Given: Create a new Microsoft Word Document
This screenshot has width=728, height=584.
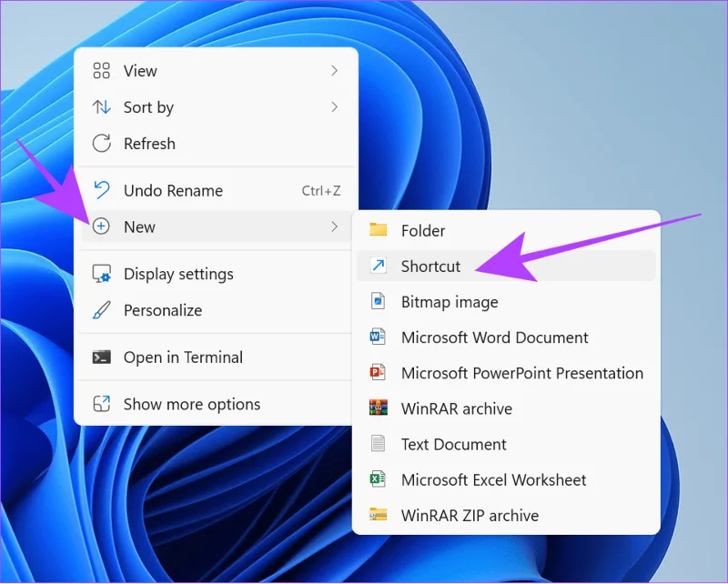Looking at the screenshot, I should coord(506,337).
